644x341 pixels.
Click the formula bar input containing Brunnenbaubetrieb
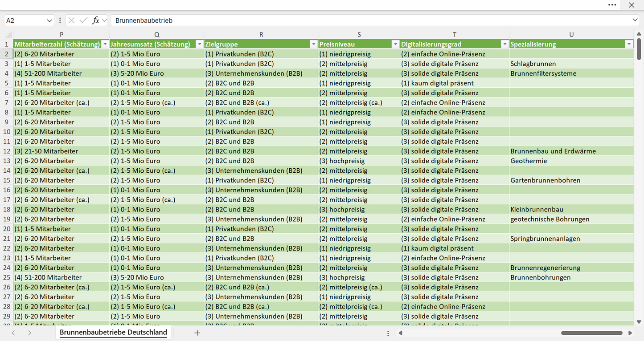point(370,20)
